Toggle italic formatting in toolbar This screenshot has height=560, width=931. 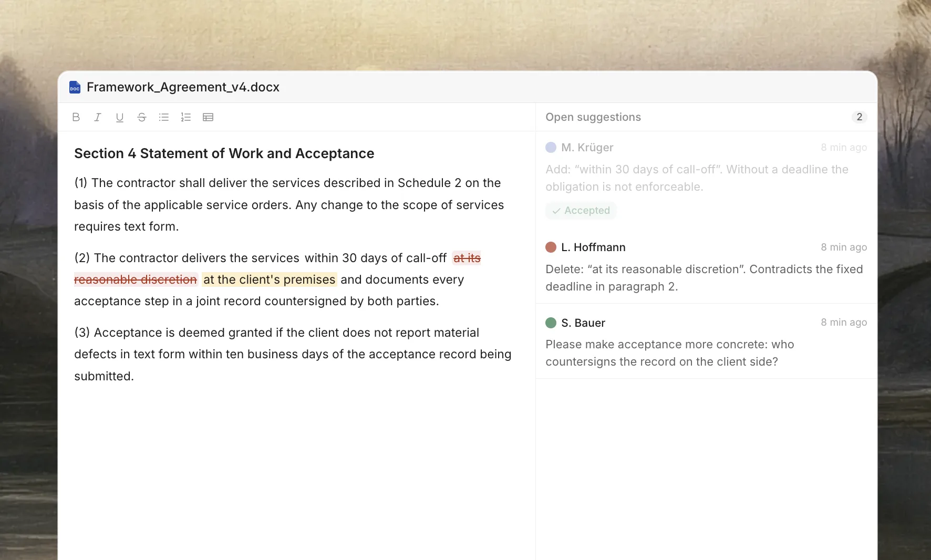point(98,117)
